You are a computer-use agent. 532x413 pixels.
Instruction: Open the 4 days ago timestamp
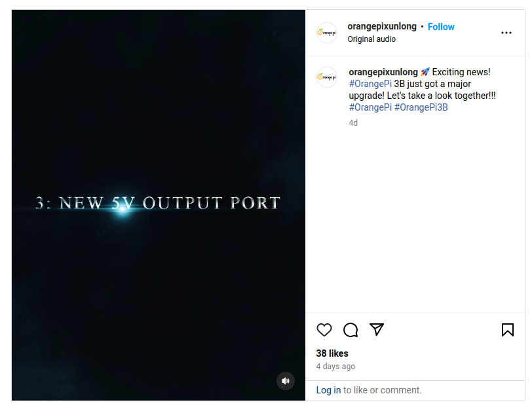[335, 367]
